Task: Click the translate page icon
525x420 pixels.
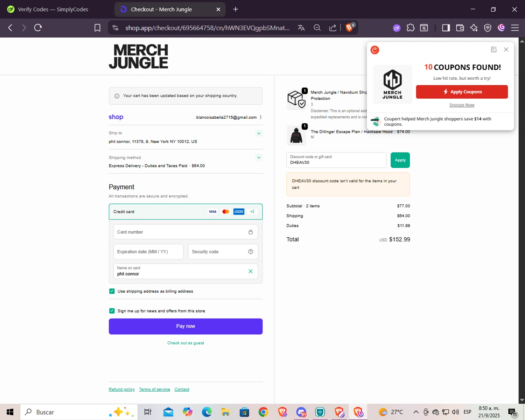Action: 301,28
